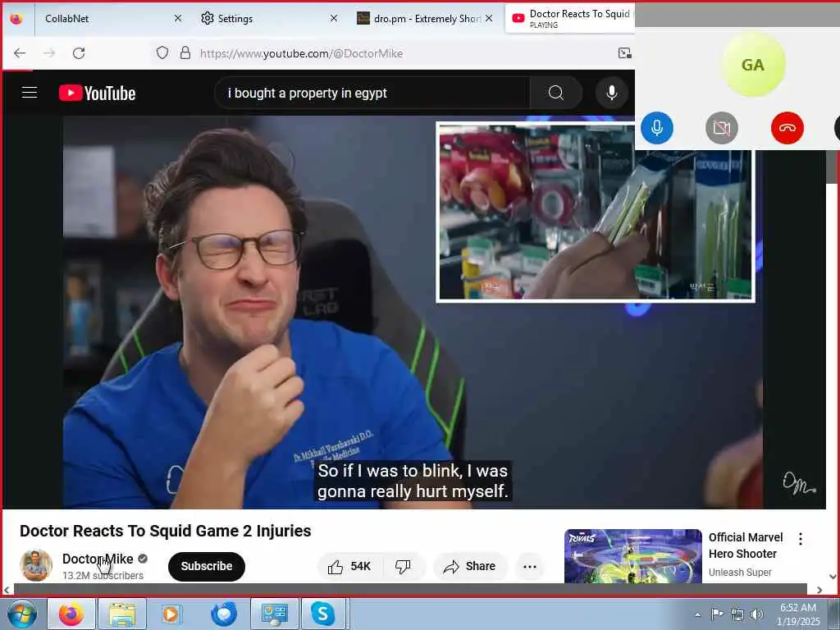
Task: Click the vertical scrollbar down arrow
Action: click(x=832, y=577)
